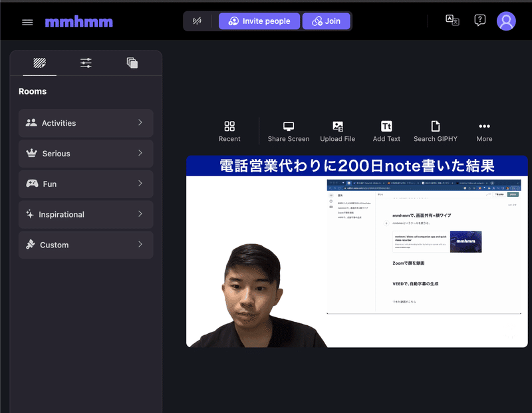Open the hamburger menu
This screenshot has height=413, width=532.
27,21
